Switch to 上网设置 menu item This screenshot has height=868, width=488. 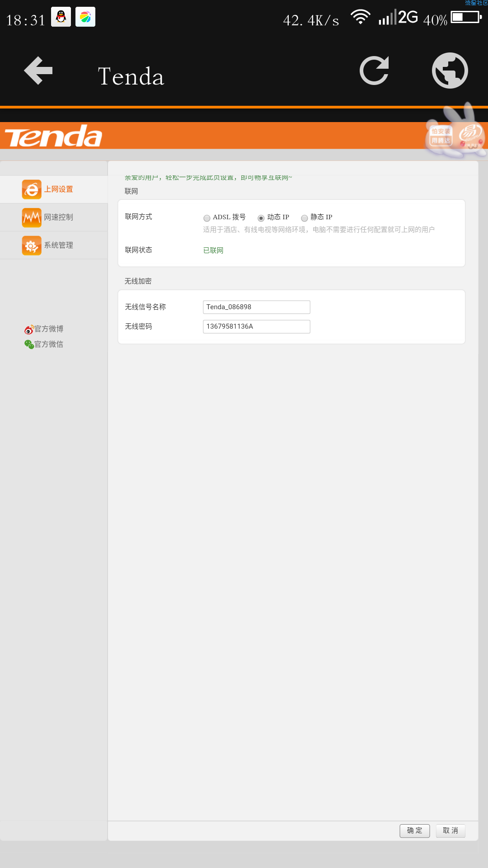[x=54, y=189]
